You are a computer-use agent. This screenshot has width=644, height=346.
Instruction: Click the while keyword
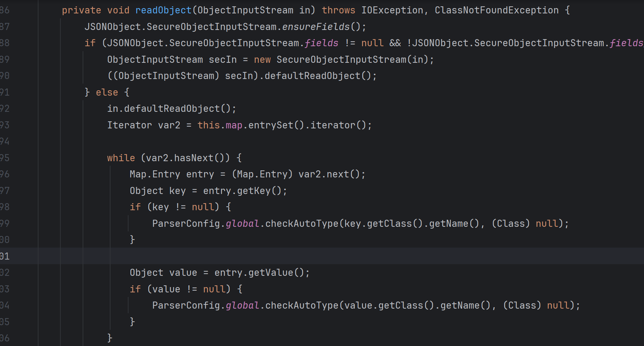coord(121,158)
